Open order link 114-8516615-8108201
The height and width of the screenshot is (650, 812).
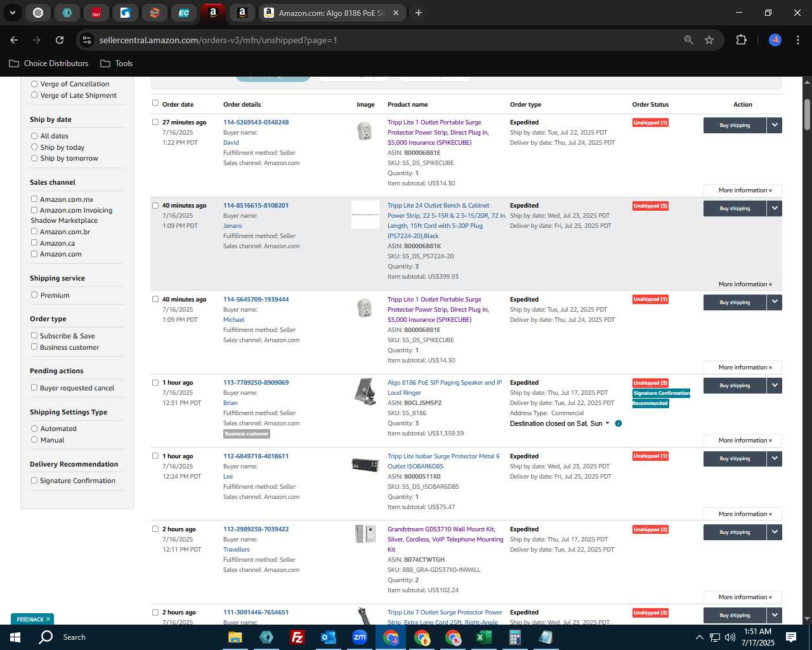pos(256,206)
